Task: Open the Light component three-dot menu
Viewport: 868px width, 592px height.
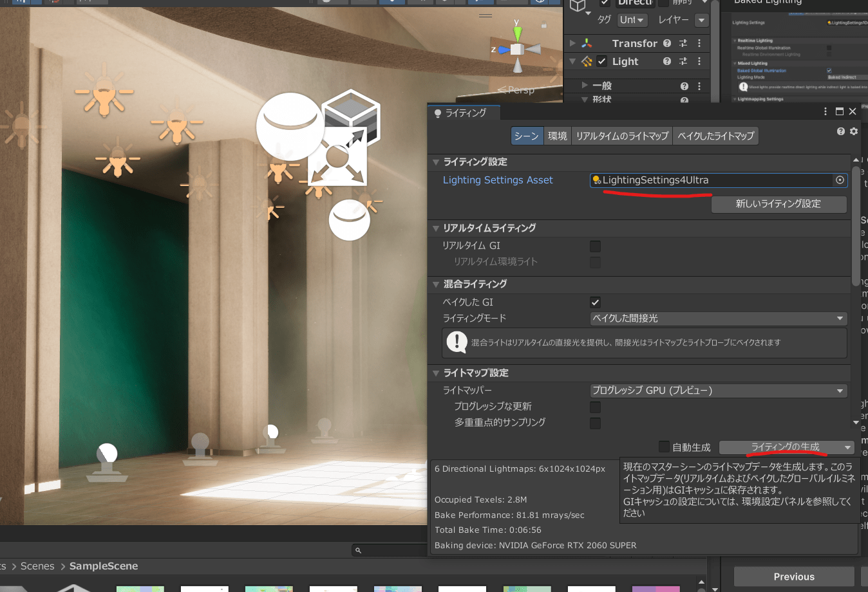Action: click(x=699, y=61)
